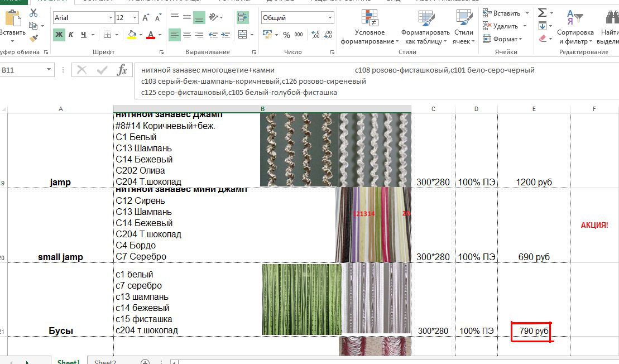
Task: Decrease the cell indent
Action: 213,35
